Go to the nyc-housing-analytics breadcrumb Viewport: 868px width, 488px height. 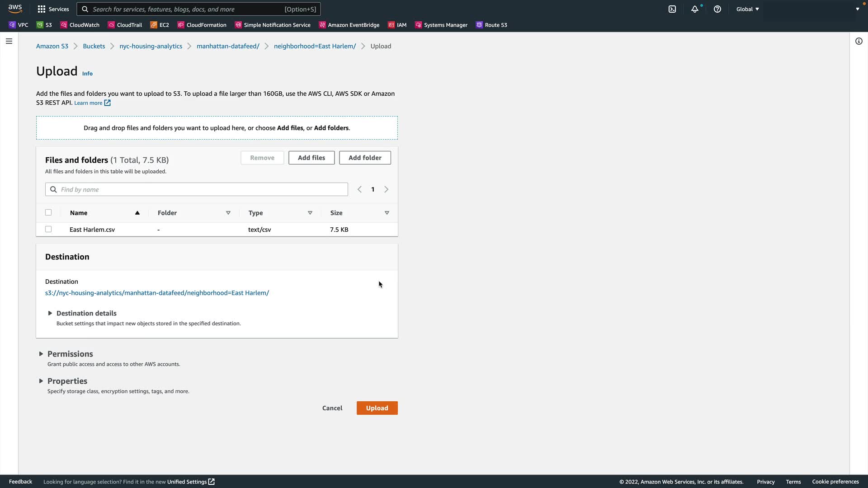[x=151, y=46]
